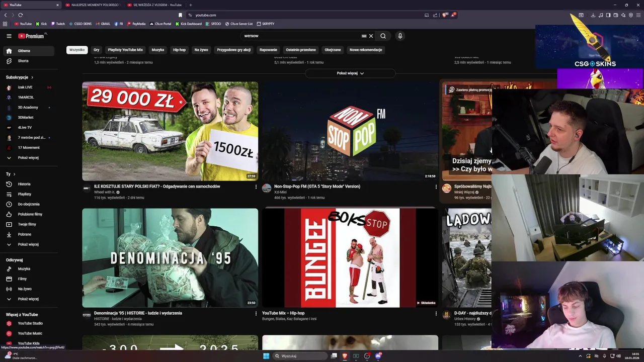Open the 3D Academy subscription channel

[x=29, y=107]
